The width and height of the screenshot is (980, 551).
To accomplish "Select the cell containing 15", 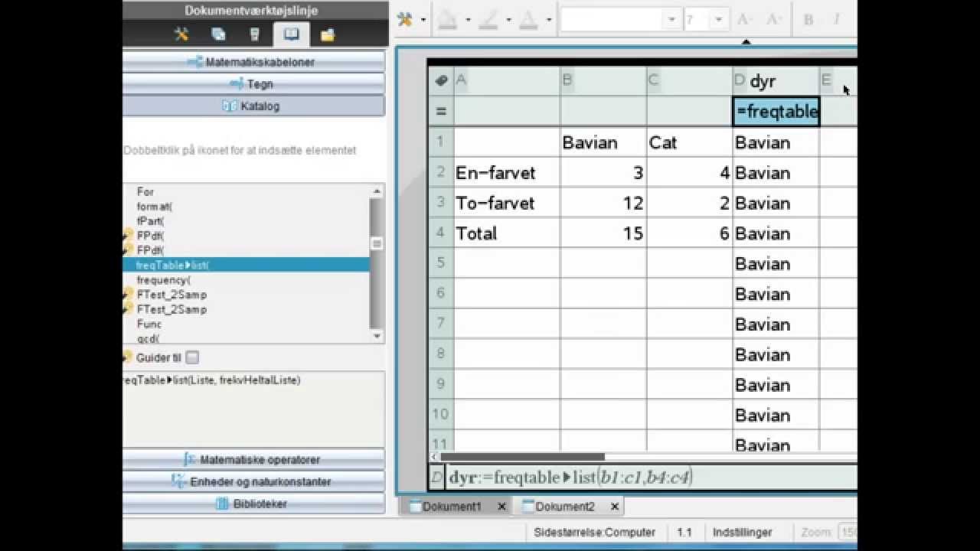I will (x=603, y=233).
